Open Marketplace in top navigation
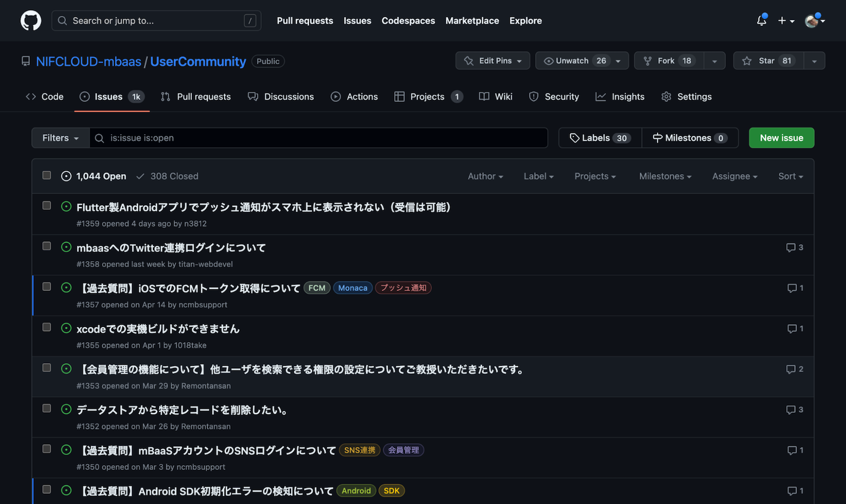Viewport: 846px width, 504px height. [472, 21]
